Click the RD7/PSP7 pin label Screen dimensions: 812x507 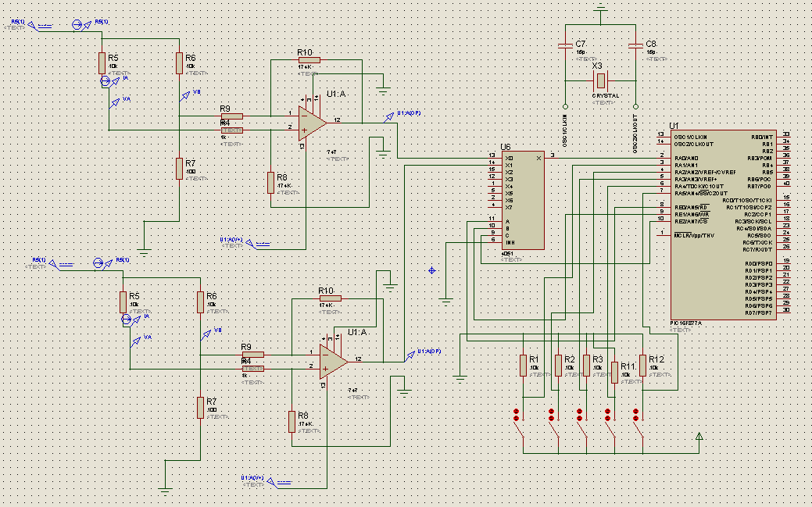coord(758,312)
